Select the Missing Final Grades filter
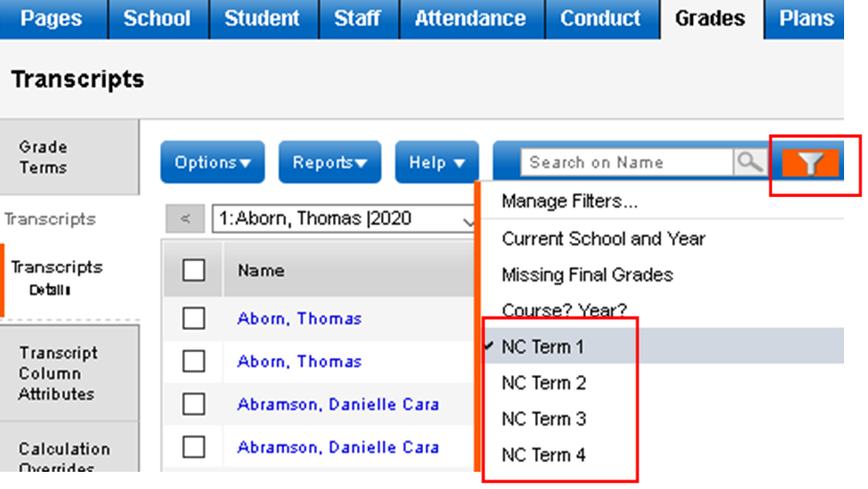This screenshot has height=489, width=868. [588, 275]
